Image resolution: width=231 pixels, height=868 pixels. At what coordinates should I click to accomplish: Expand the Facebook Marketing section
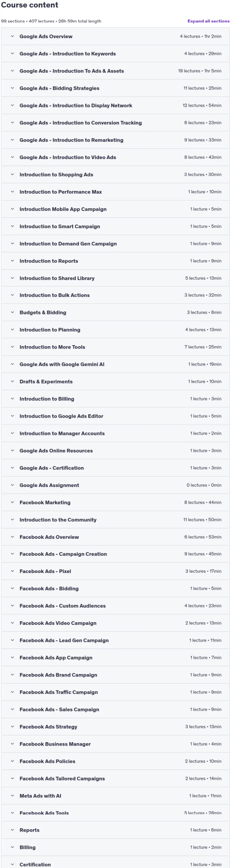point(115,503)
